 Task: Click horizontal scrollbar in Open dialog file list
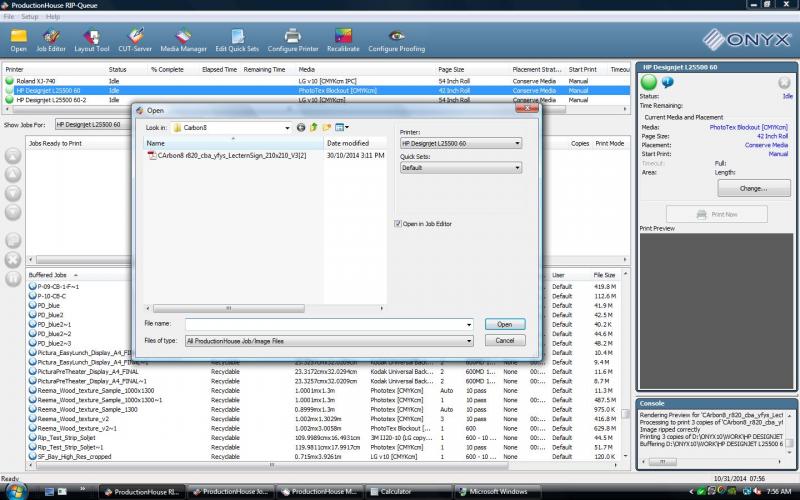pos(229,308)
